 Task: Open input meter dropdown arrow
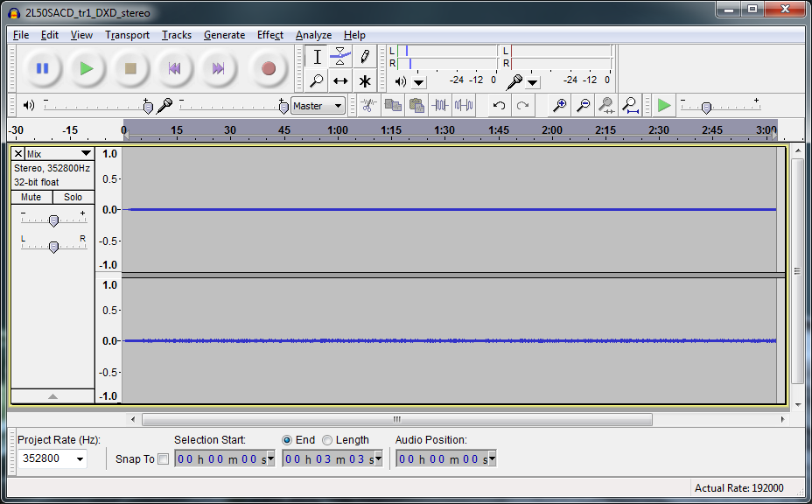click(532, 82)
